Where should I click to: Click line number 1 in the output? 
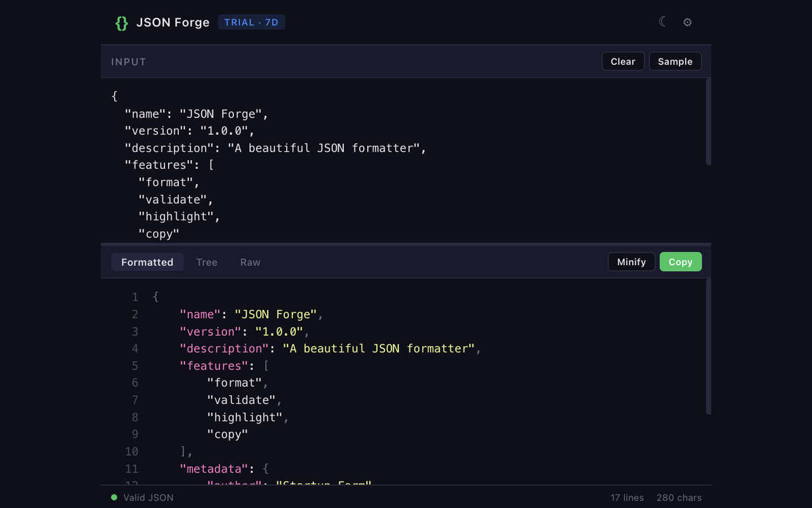point(135,297)
